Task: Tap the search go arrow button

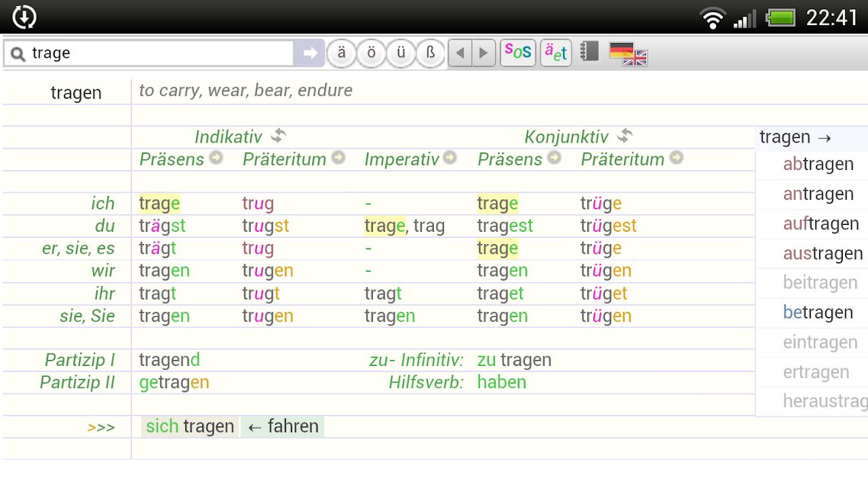Action: tap(310, 53)
